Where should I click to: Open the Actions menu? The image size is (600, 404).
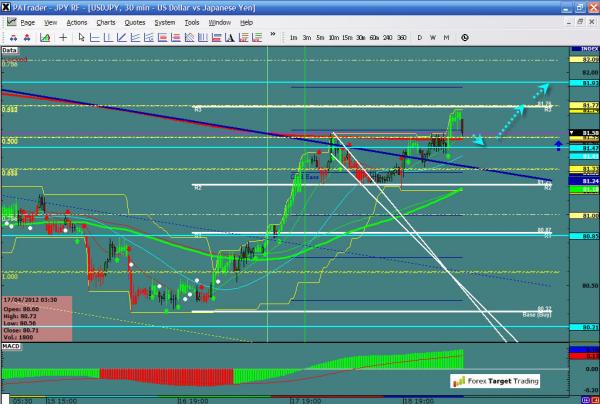point(76,21)
